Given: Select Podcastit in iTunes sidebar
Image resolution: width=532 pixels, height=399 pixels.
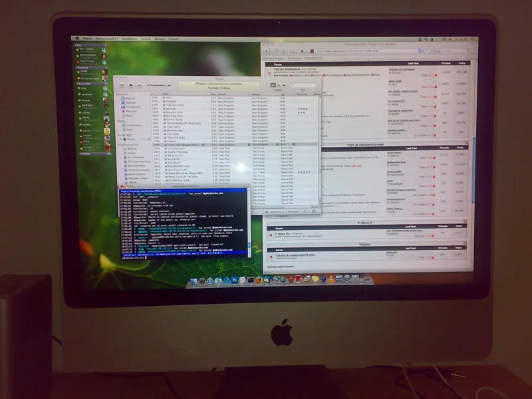Looking at the screenshot, I should [132, 111].
